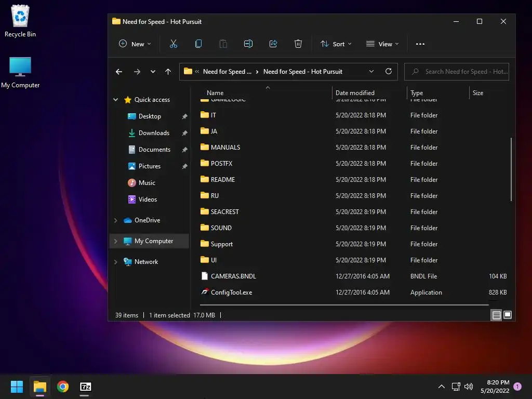
Task: Go back with the left arrow
Action: (x=119, y=72)
